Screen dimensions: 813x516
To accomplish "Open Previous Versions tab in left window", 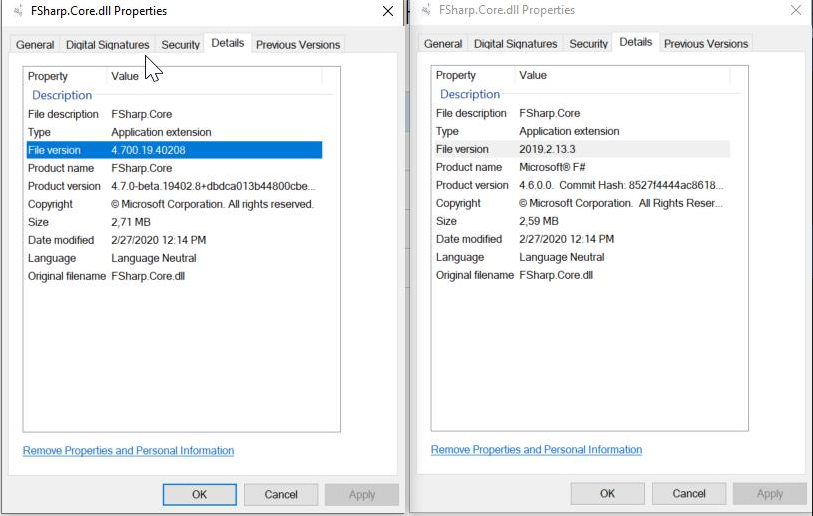I will pyautogui.click(x=298, y=45).
